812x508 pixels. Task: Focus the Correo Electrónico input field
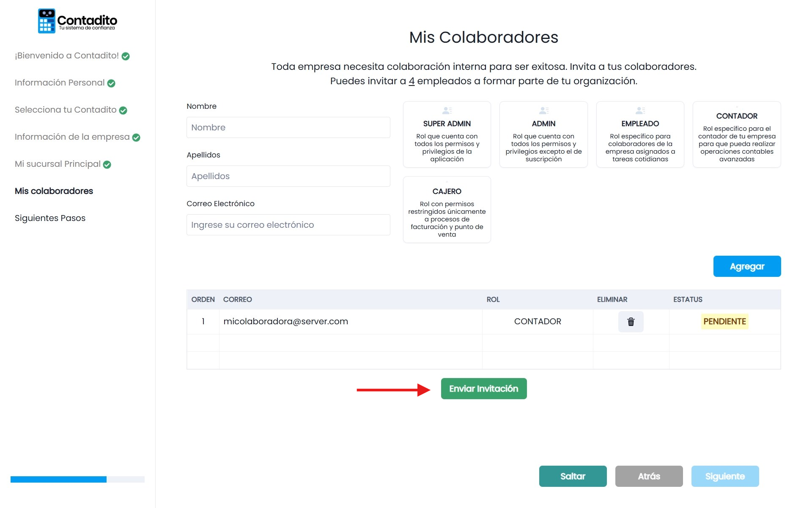288,225
